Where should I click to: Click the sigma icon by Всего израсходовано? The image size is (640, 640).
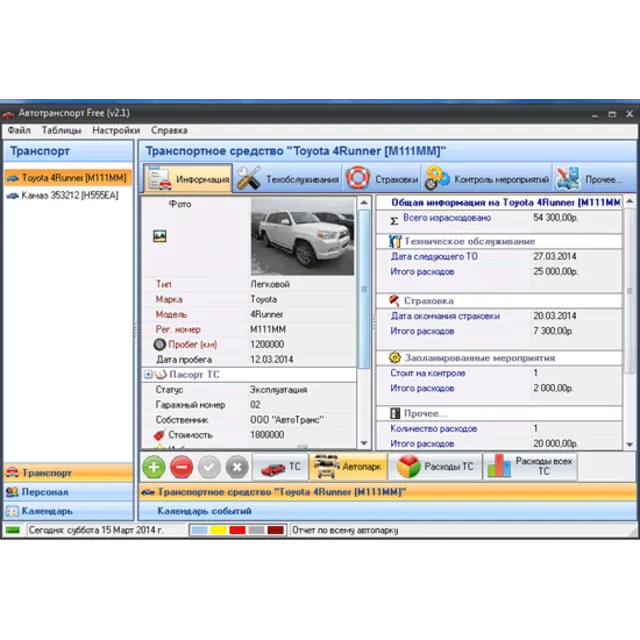click(394, 221)
